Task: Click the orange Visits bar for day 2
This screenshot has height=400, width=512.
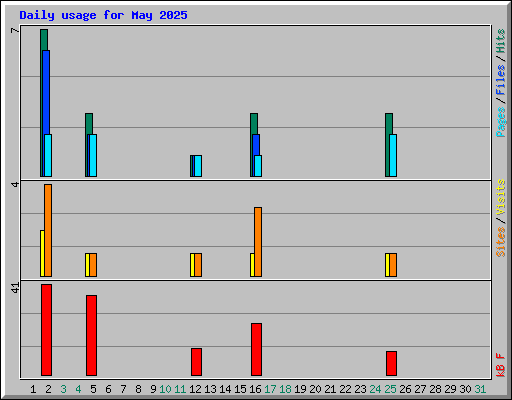Action: (48, 230)
